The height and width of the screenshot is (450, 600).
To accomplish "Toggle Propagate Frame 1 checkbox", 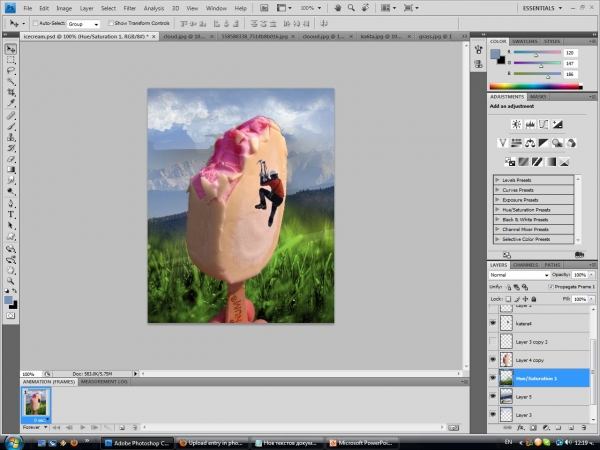I will 551,287.
